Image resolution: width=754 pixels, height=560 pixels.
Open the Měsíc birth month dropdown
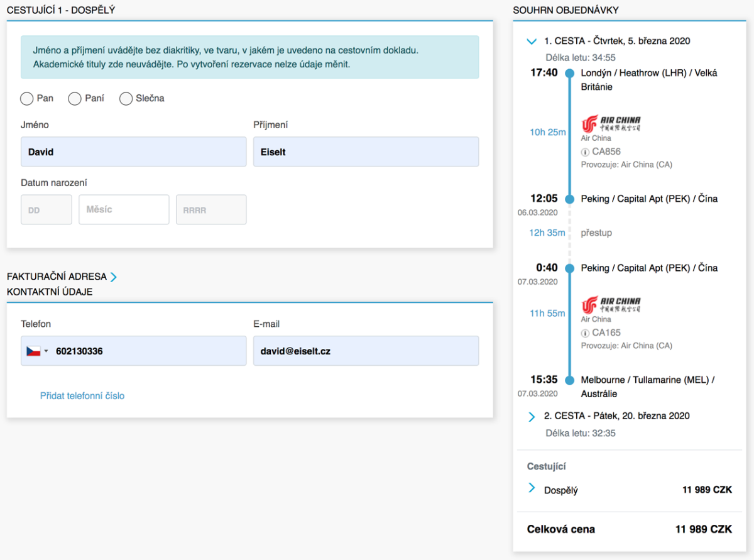pos(124,210)
